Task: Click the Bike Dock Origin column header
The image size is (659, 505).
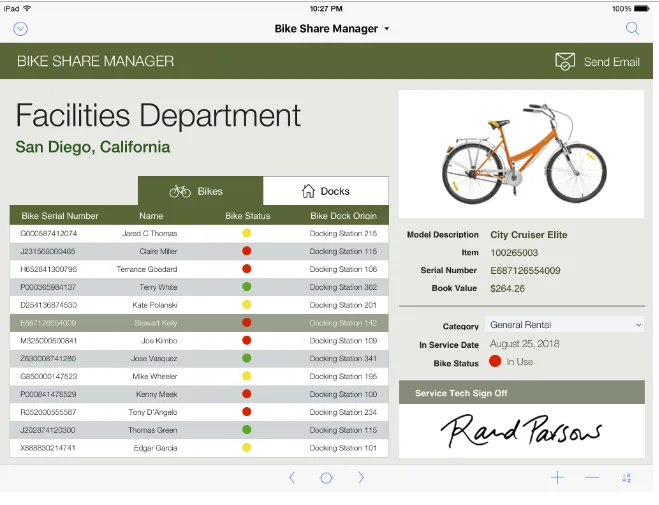Action: [343, 216]
